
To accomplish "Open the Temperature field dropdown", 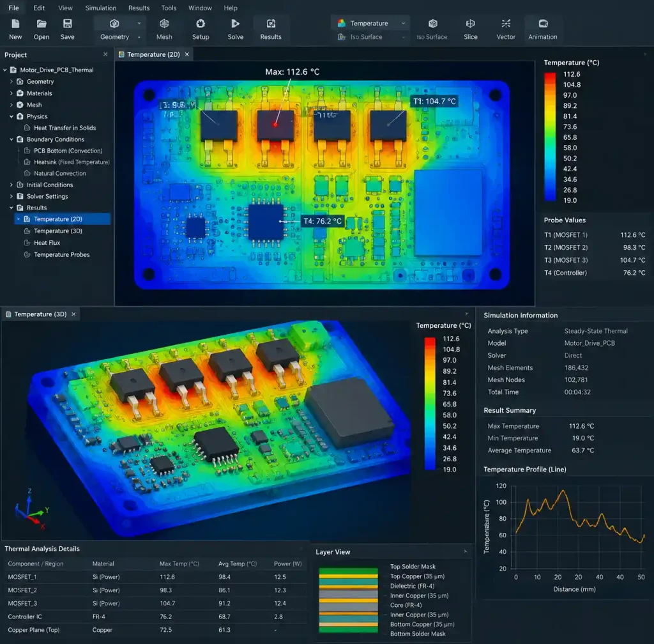I will [371, 24].
